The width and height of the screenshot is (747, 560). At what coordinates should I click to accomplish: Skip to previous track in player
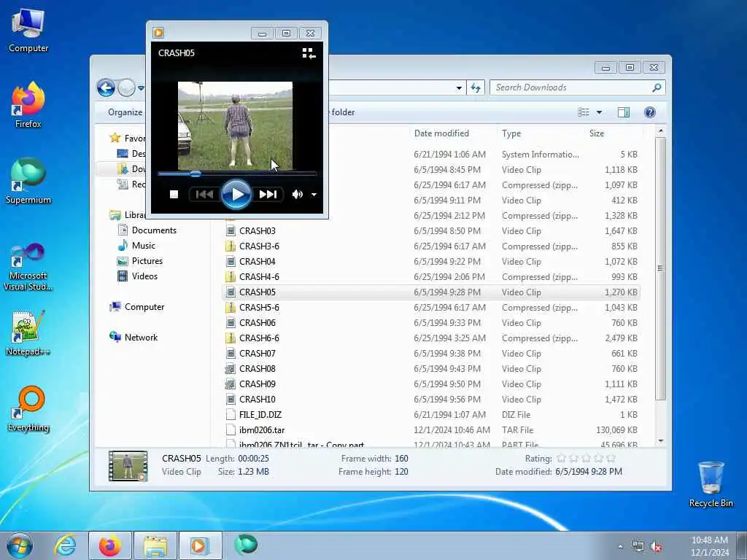[x=204, y=194]
